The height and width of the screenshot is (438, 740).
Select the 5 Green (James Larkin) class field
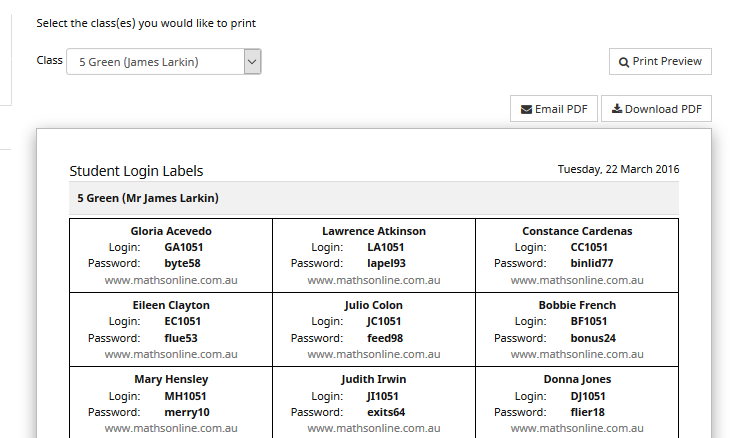[163, 61]
